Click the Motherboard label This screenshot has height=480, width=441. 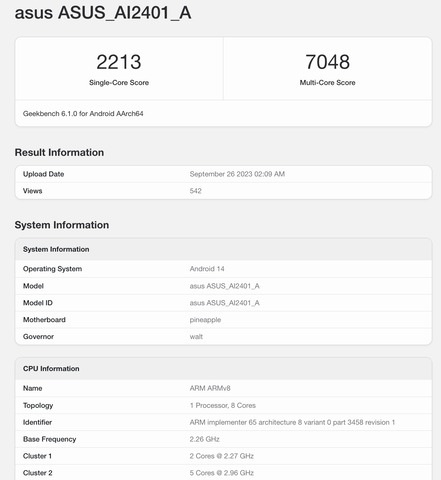(44, 320)
